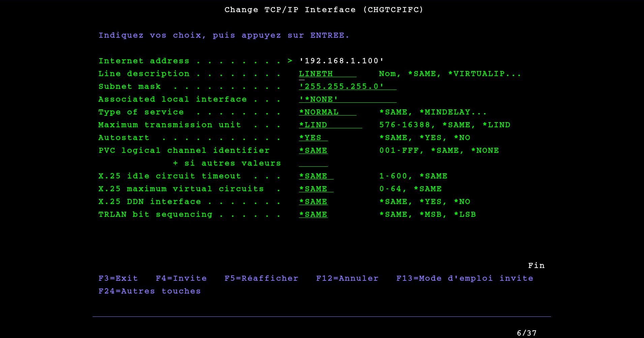The image size is (644, 338).
Task: Open F13=Mode d'emploi invite help
Action: [464, 278]
